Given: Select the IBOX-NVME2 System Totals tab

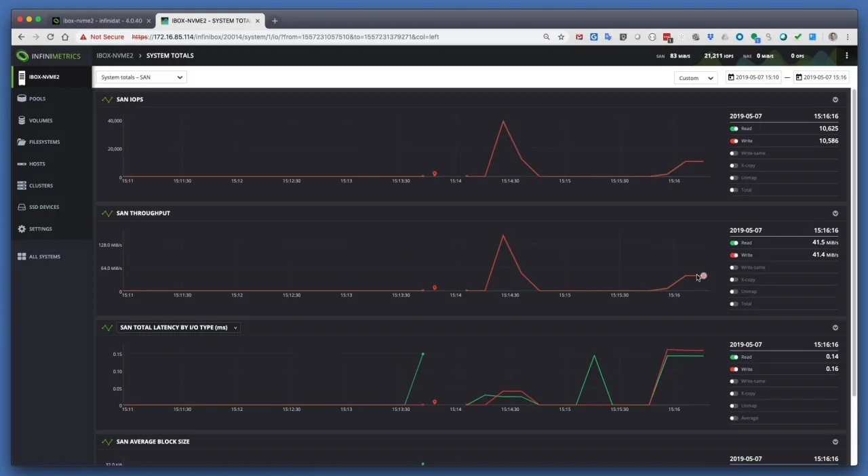Looking at the screenshot, I should click(x=210, y=21).
